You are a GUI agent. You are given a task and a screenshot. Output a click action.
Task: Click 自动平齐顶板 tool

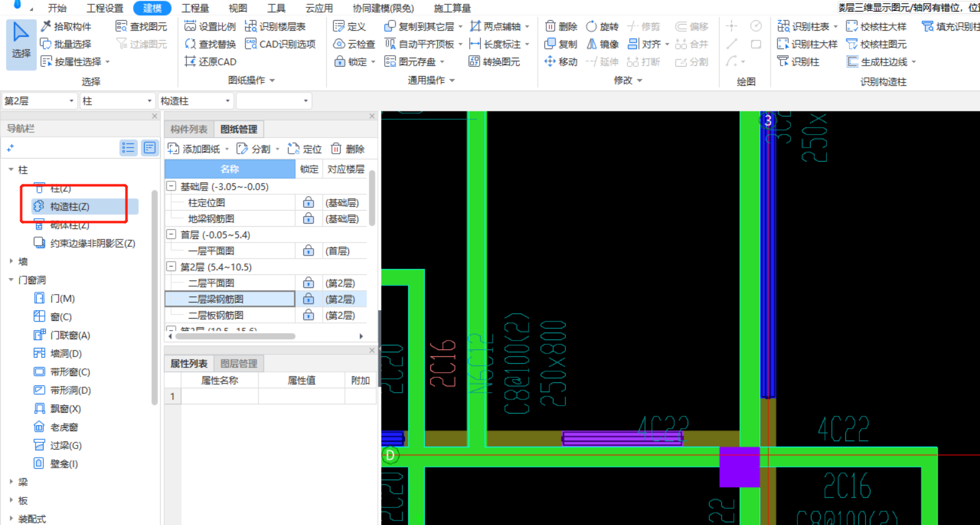coord(420,44)
